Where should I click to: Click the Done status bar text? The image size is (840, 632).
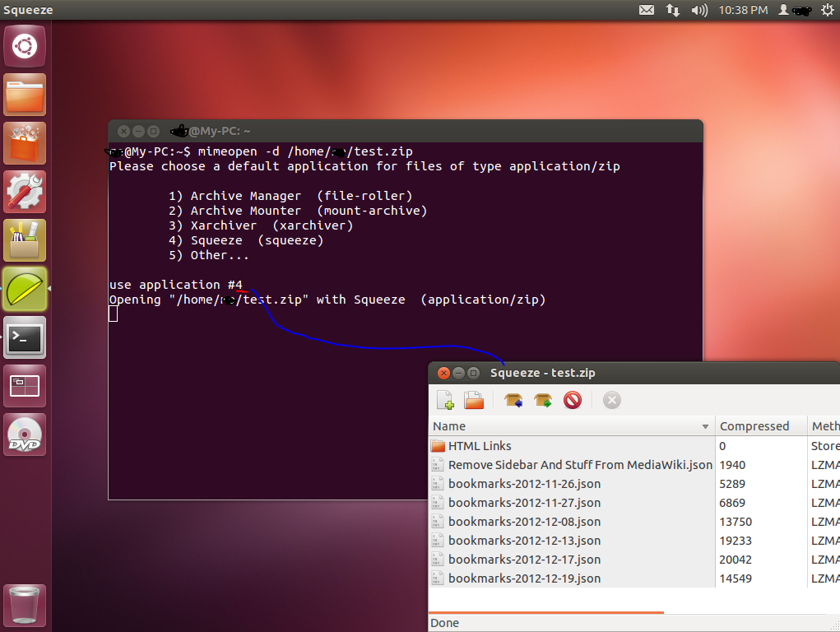pos(444,623)
